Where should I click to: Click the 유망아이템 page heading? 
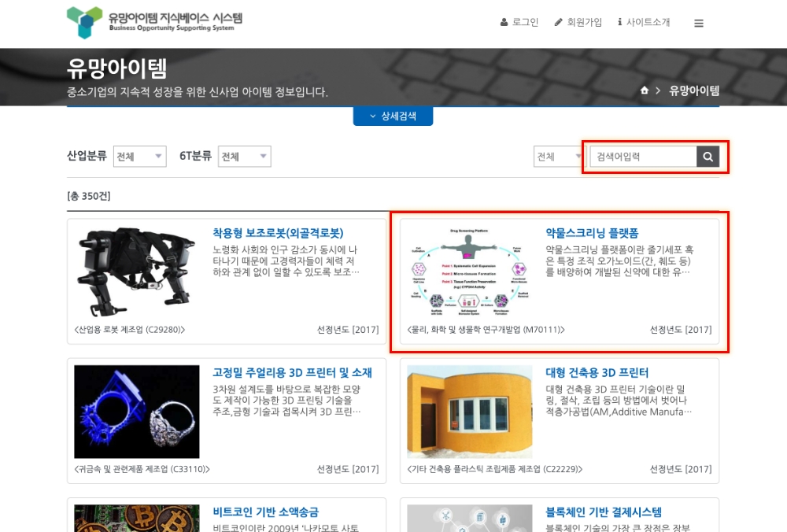point(117,68)
